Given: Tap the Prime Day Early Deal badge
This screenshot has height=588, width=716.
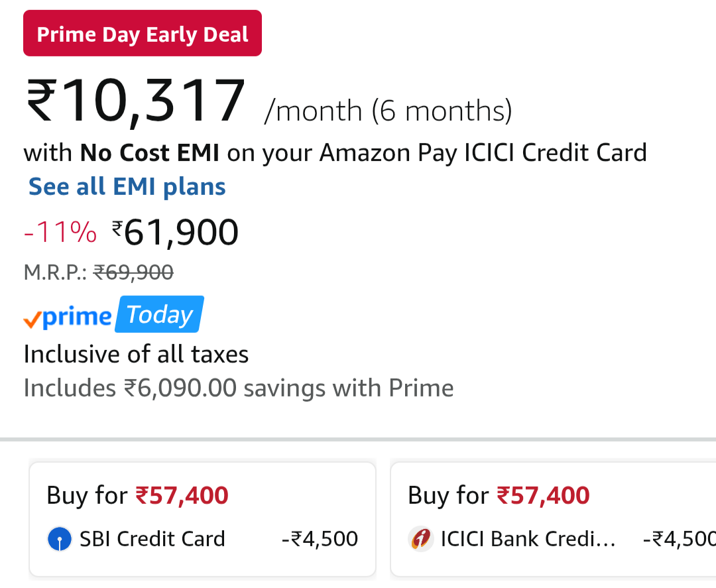Looking at the screenshot, I should coord(143,34).
